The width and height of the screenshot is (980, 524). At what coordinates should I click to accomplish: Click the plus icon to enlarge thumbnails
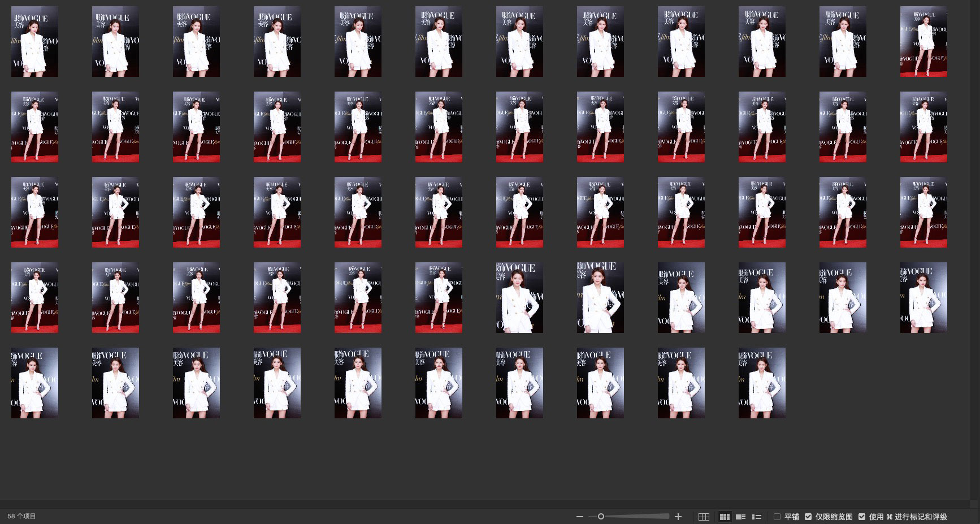[x=678, y=517]
